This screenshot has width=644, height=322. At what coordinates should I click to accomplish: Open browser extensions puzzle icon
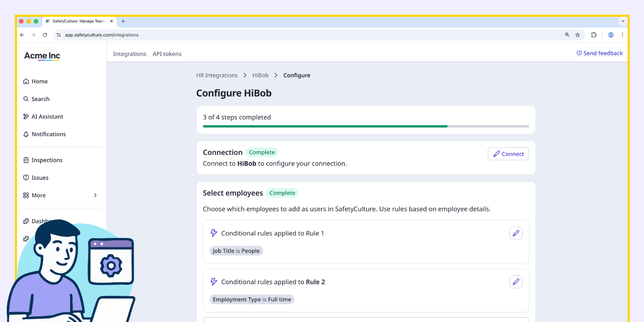pyautogui.click(x=594, y=35)
